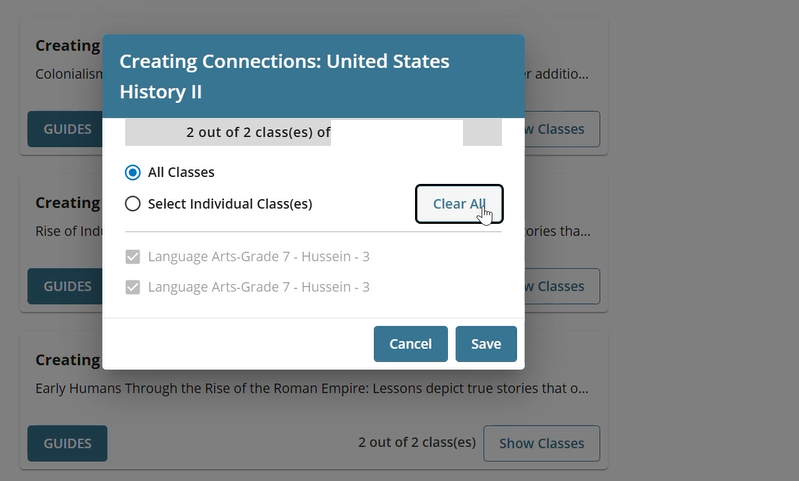Select the All Classes radio button
Viewport: 799px width, 481px height.
[x=133, y=172]
